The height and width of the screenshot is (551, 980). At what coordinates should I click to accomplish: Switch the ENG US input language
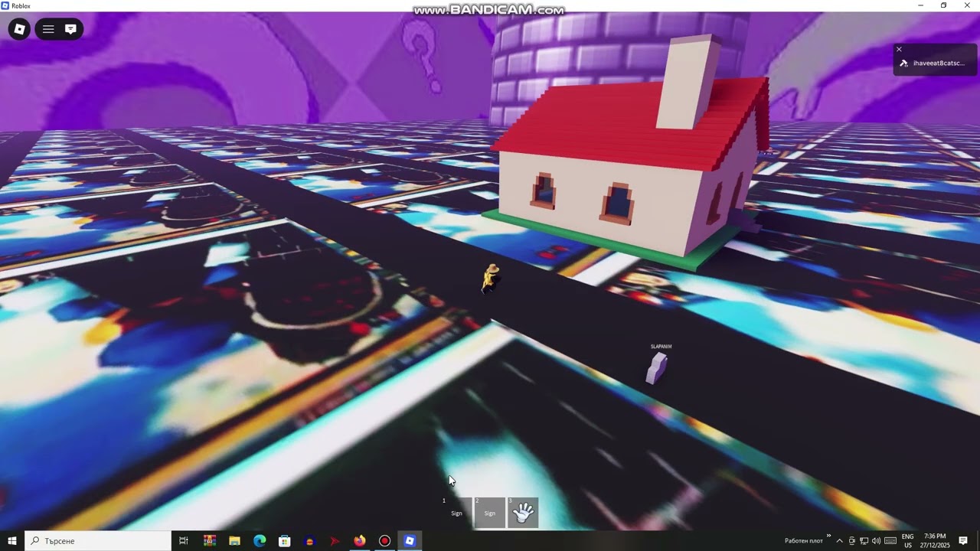[907, 541]
